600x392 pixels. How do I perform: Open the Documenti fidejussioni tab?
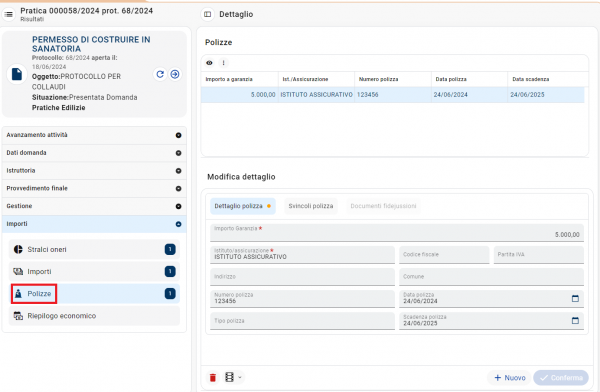click(383, 206)
